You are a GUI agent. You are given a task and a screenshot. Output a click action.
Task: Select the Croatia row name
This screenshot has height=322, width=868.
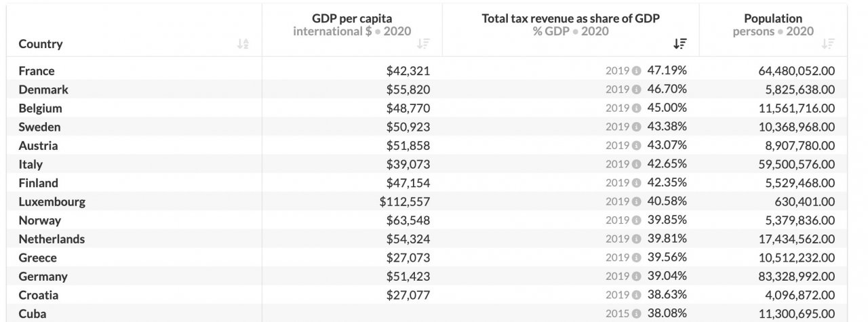(x=39, y=295)
